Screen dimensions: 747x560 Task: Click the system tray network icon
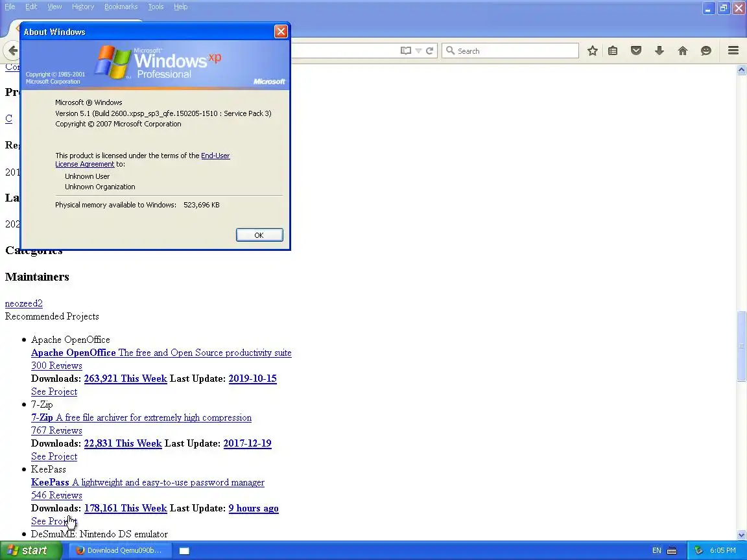tap(699, 550)
